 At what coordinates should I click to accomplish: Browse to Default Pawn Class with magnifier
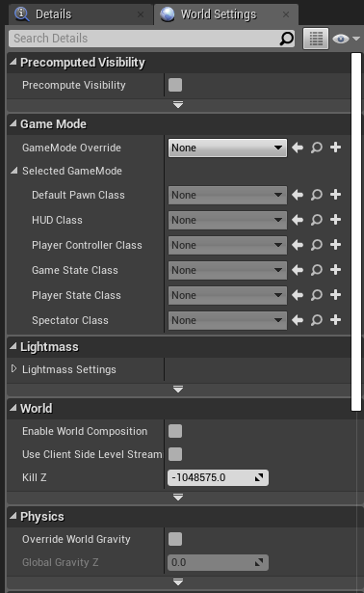(x=317, y=195)
